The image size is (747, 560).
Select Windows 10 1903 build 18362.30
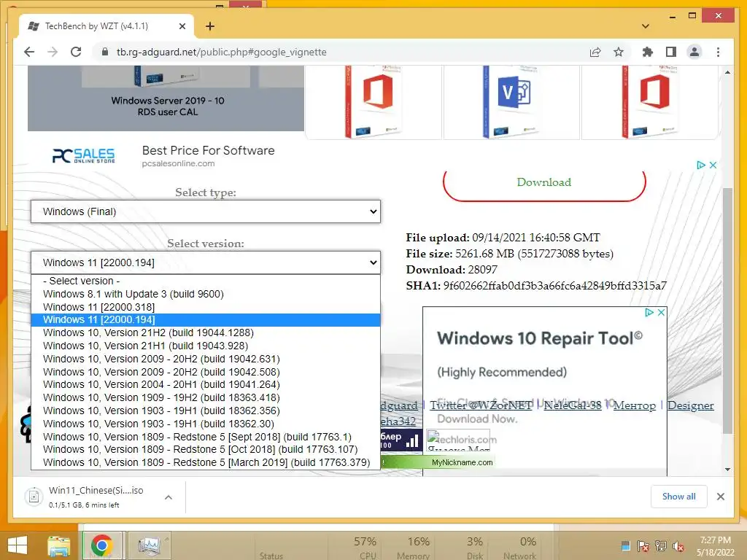point(206,424)
